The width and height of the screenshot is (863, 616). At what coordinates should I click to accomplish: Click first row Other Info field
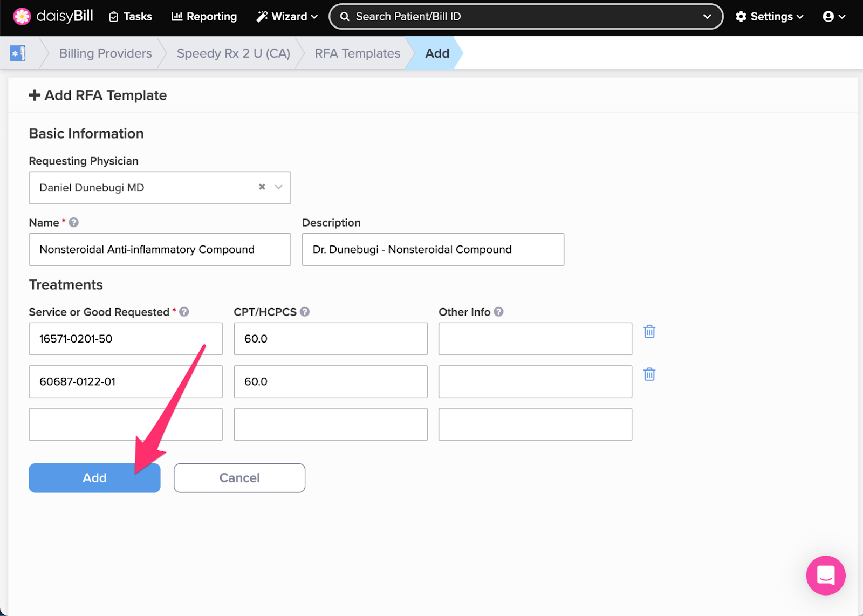pyautogui.click(x=535, y=339)
